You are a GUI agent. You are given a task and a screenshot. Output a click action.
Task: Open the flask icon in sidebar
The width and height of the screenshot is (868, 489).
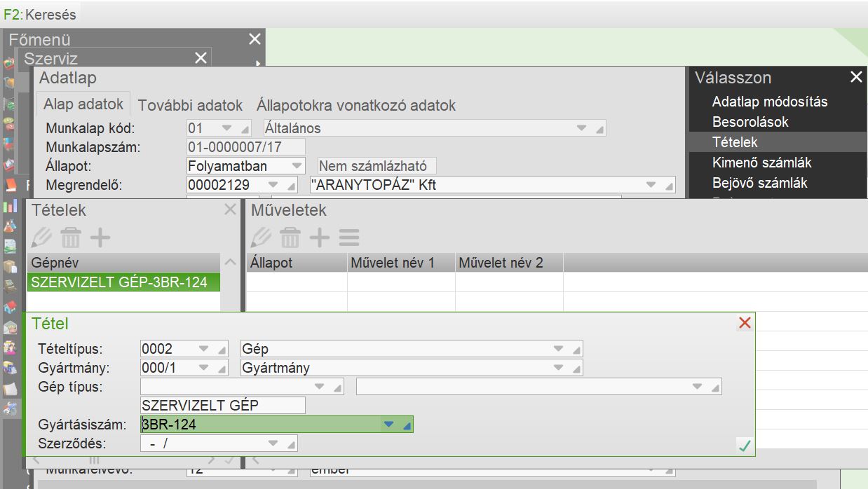[x=10, y=226]
